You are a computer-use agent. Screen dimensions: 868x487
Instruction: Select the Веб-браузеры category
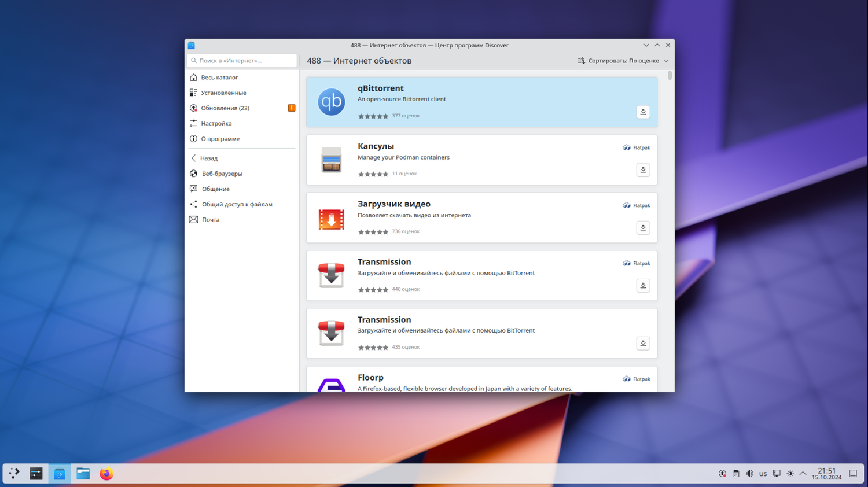tap(242, 174)
